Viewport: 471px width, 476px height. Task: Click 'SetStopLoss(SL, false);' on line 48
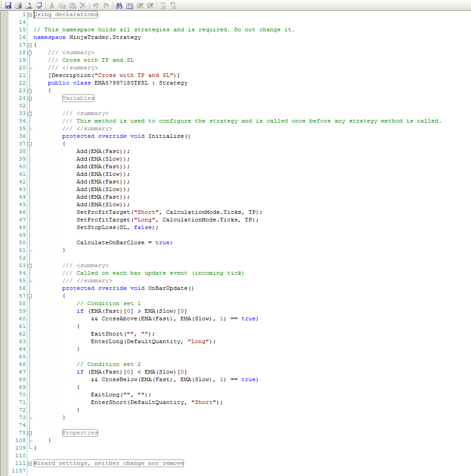tap(117, 227)
